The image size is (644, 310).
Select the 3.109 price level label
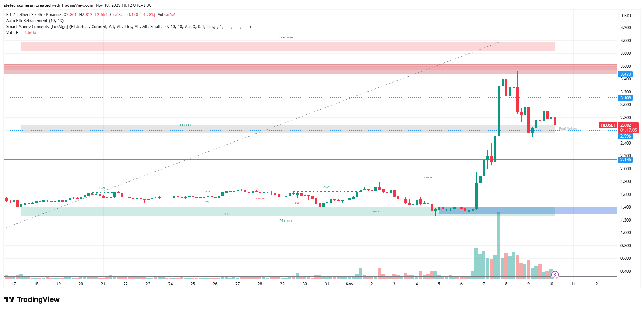pyautogui.click(x=625, y=98)
